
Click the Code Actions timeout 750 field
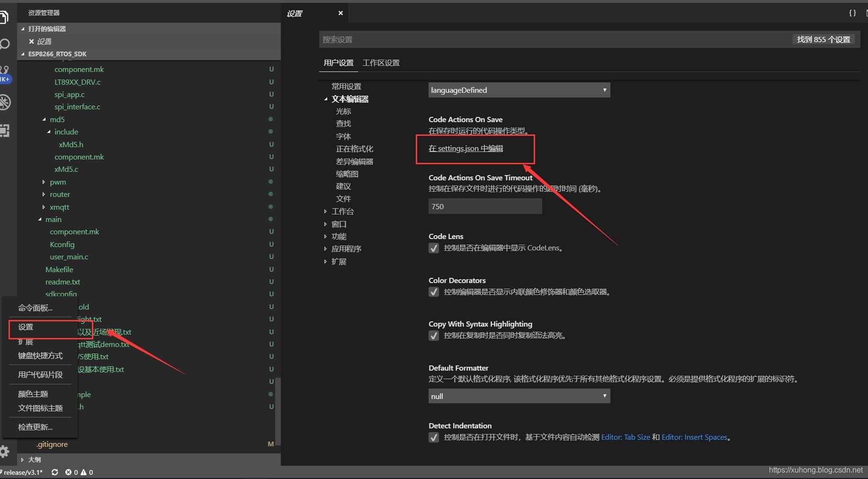[485, 206]
